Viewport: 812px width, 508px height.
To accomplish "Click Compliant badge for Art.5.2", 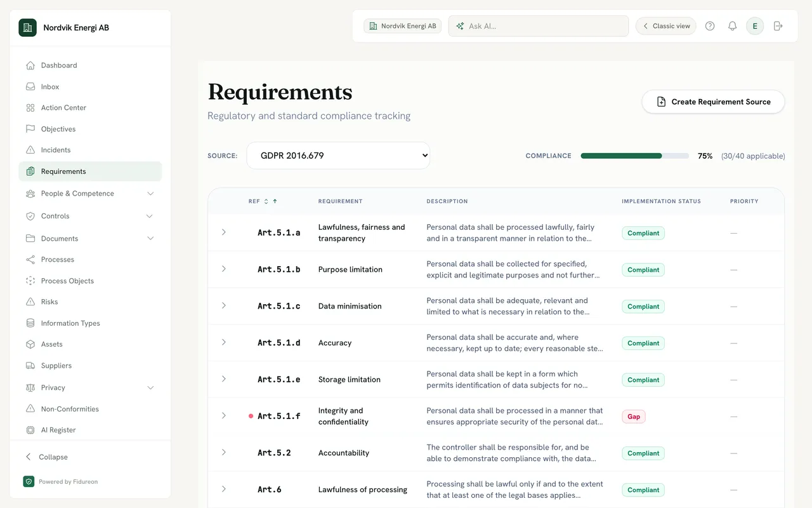I will (643, 453).
